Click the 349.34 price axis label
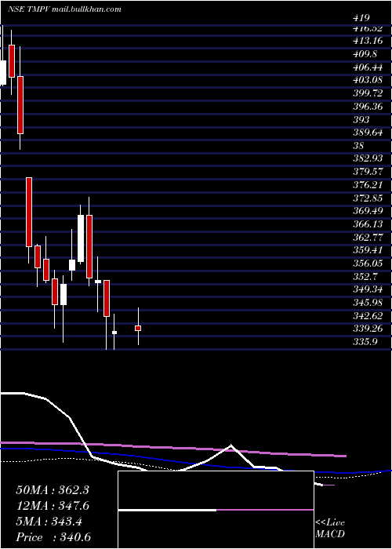The height and width of the screenshot is (549, 392). [368, 289]
